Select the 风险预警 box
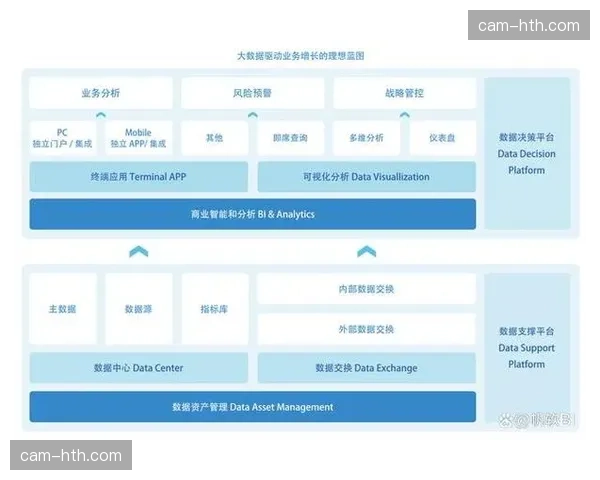 [253, 93]
